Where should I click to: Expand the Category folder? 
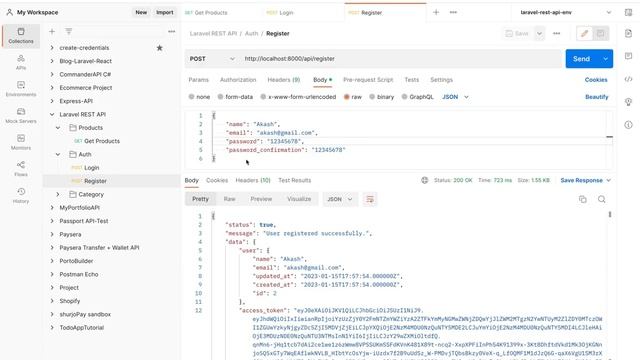point(58,194)
